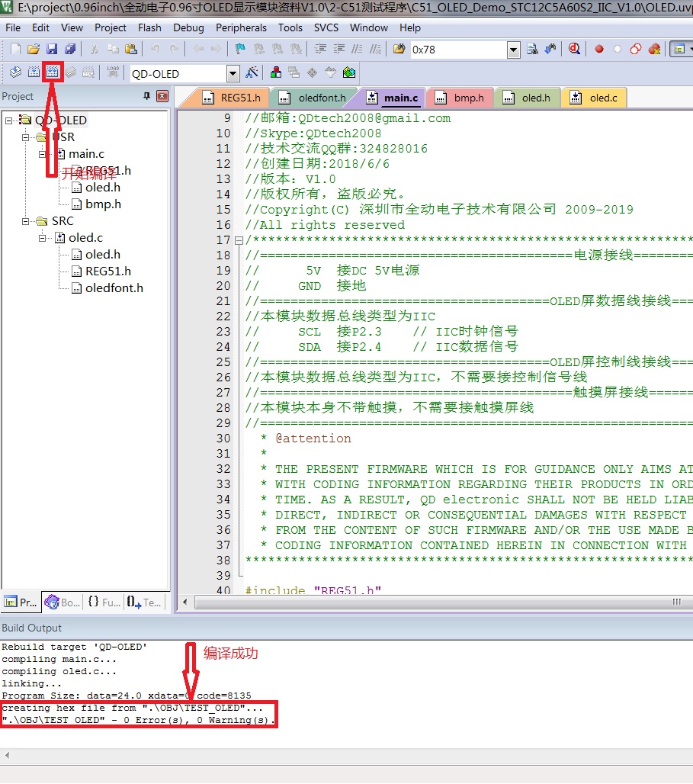Open the Peripherals menu
693x784 pixels.
point(241,27)
